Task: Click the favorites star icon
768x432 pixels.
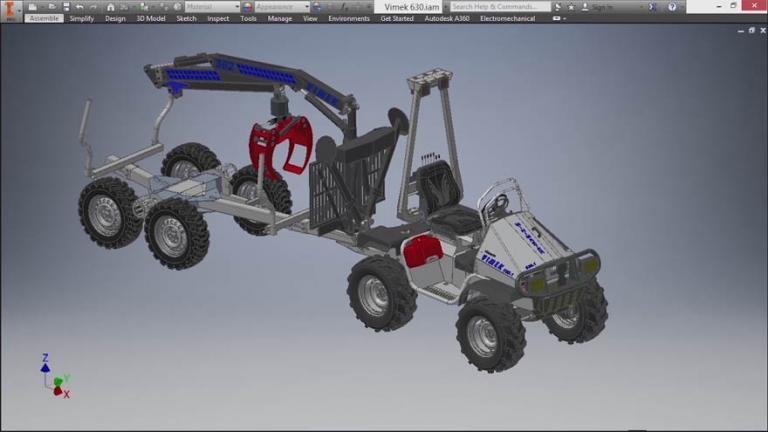Action: point(570,7)
